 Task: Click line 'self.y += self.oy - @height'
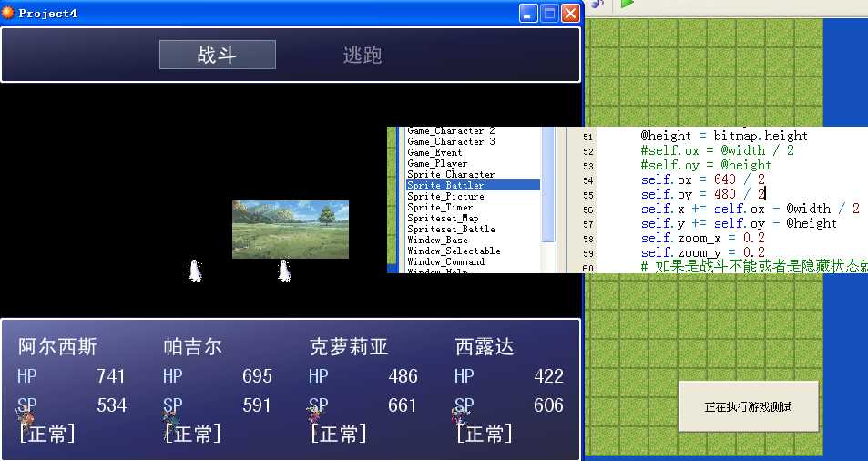click(739, 223)
